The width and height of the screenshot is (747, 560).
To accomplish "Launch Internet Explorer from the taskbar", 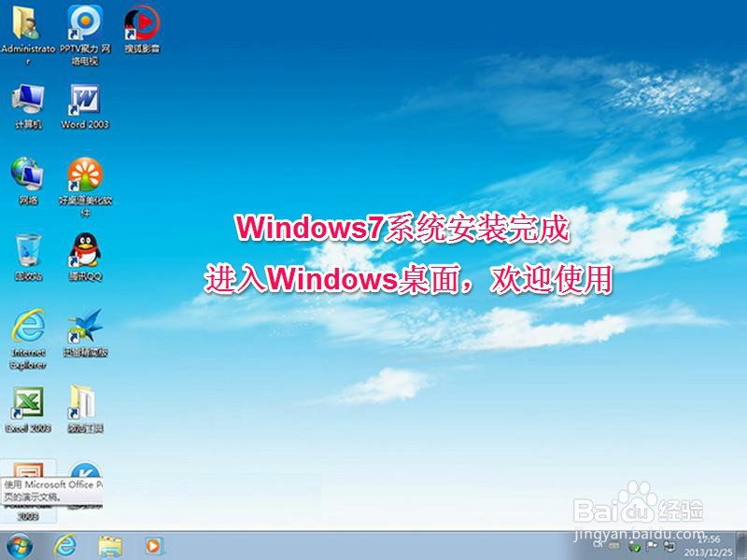I will pyautogui.click(x=64, y=546).
